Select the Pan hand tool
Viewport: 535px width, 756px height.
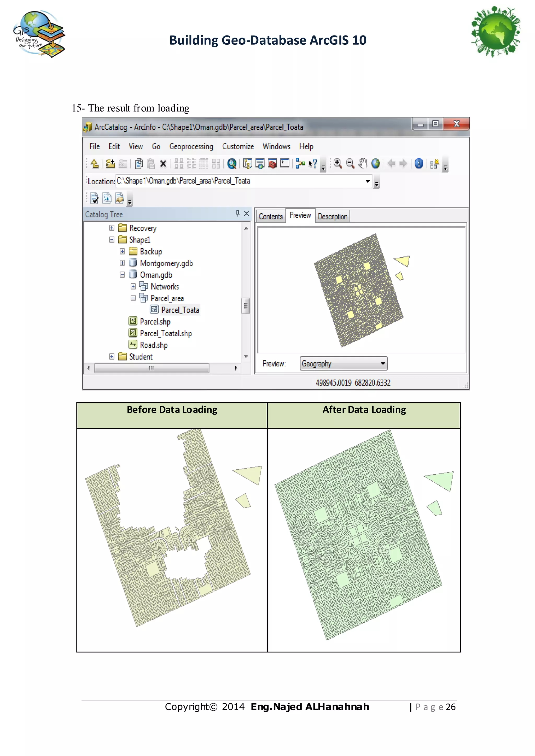(363, 163)
